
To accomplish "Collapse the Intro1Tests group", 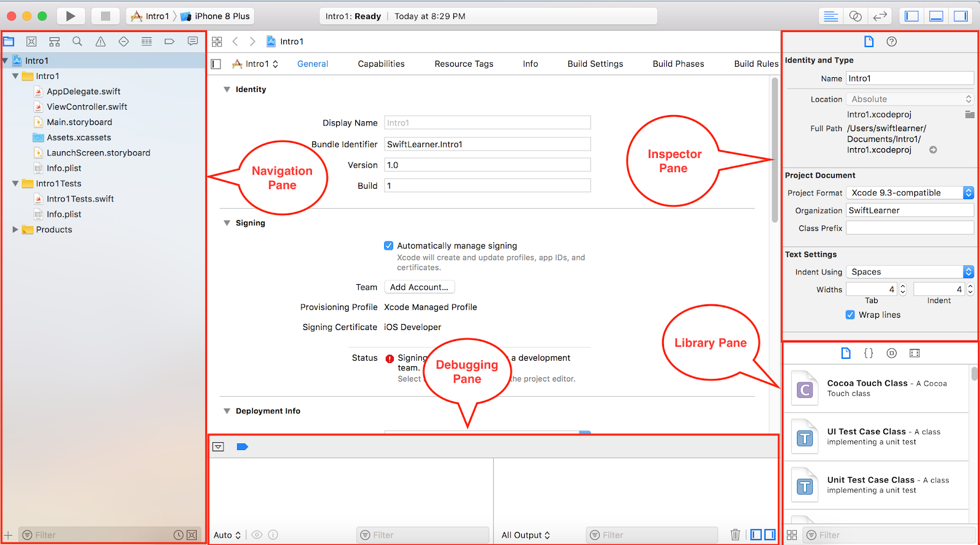I will click(x=15, y=183).
